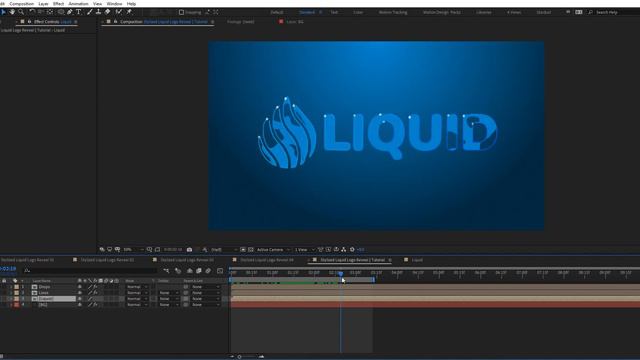Select the Selection arrow tool
The image size is (640, 360).
3,12
